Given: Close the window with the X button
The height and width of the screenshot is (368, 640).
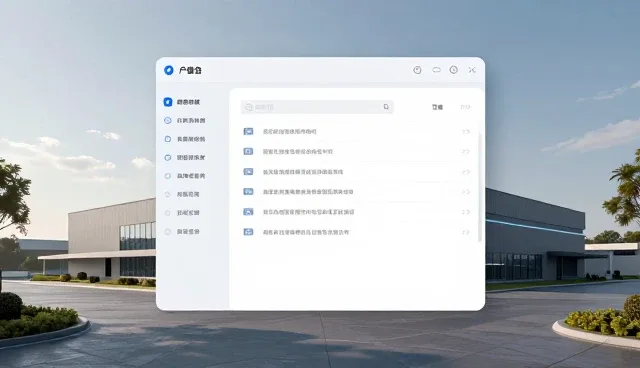Looking at the screenshot, I should [472, 70].
